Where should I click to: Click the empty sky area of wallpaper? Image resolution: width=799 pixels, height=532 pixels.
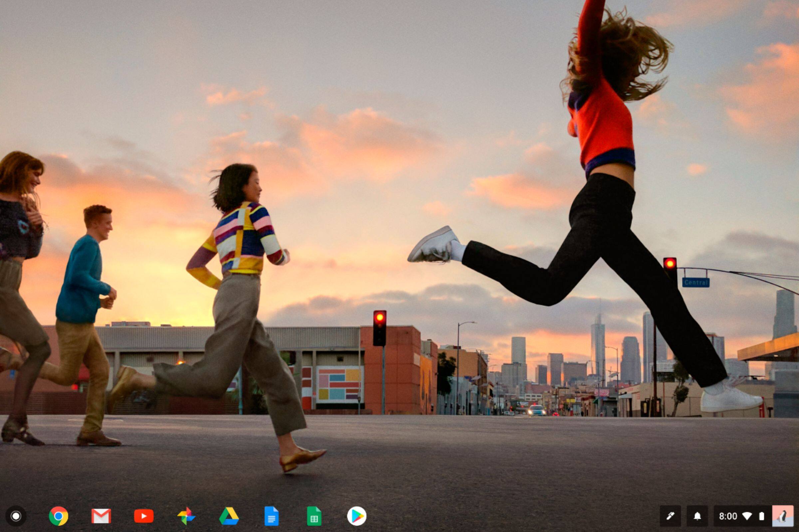click(x=340, y=51)
